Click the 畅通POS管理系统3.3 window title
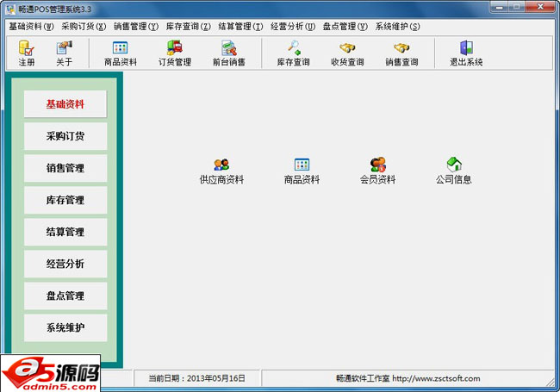Image resolution: width=560 pixels, height=392 pixels. point(54,9)
